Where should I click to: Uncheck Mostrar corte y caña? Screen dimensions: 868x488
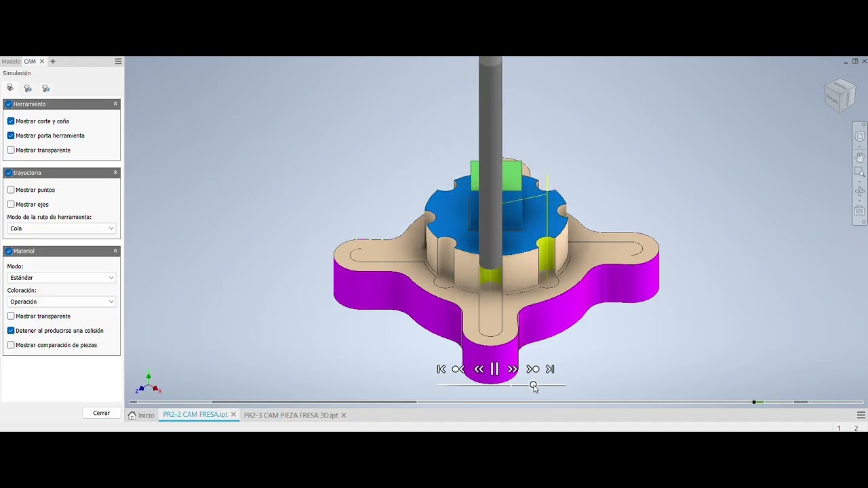click(x=11, y=121)
